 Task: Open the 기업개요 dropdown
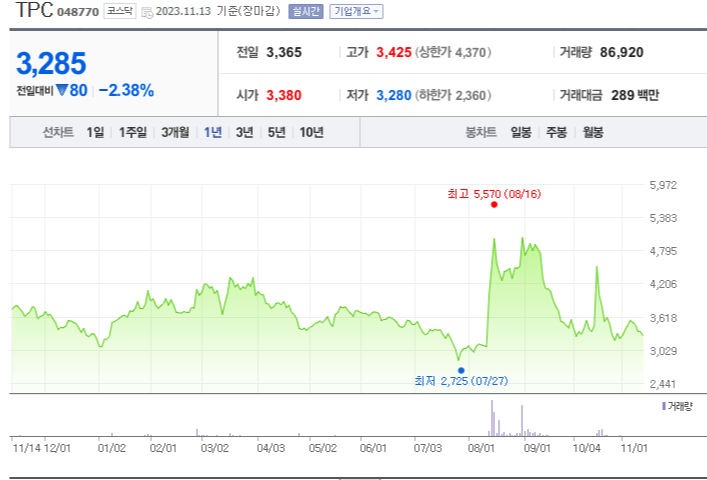coord(356,11)
